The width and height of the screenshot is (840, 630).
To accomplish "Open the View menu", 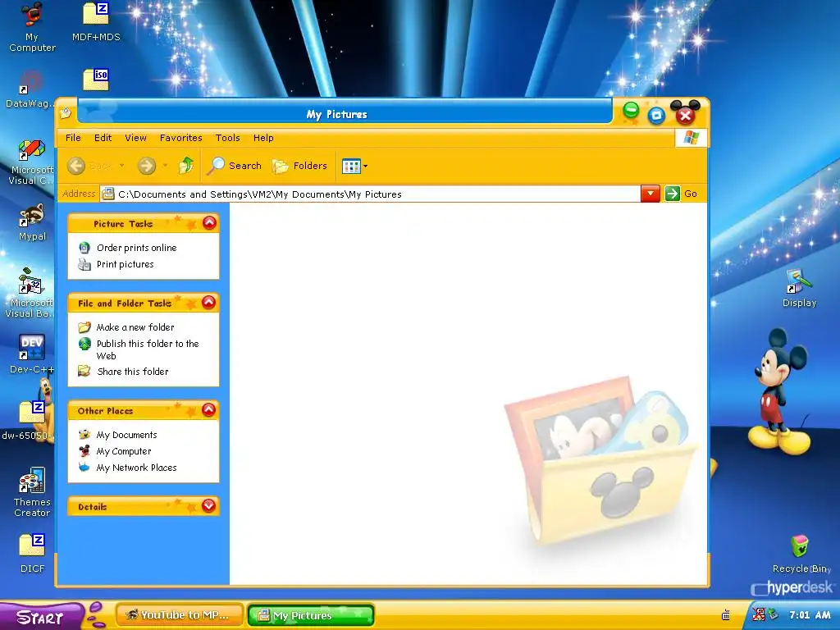I will click(135, 138).
